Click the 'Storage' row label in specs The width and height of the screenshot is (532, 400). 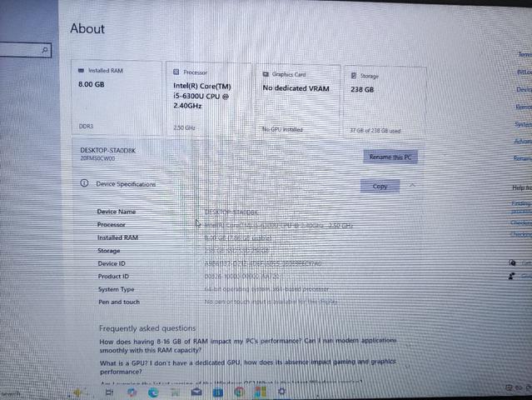[x=109, y=251]
